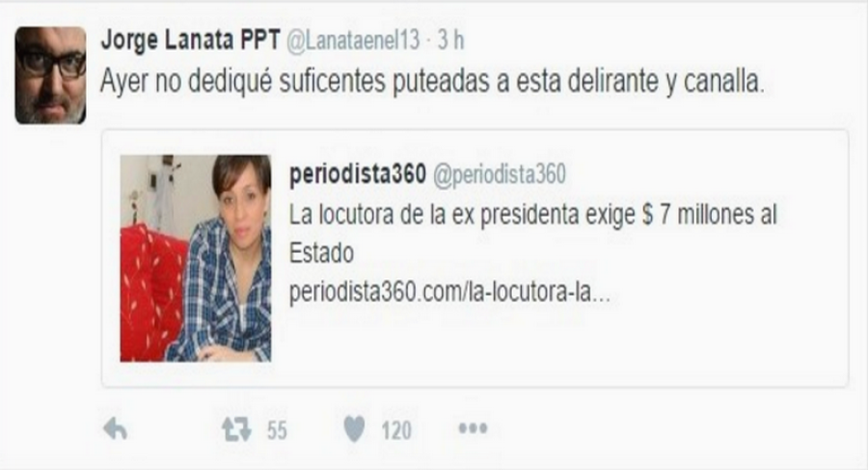Click the red sofa in quoted photo
Image resolution: width=868 pixels, height=470 pixels.
click(x=150, y=293)
